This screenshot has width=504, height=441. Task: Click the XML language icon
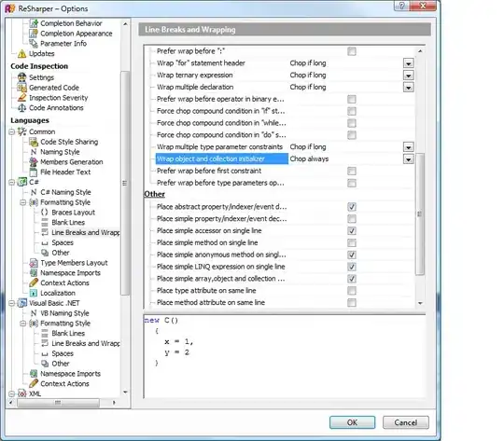click(21, 393)
